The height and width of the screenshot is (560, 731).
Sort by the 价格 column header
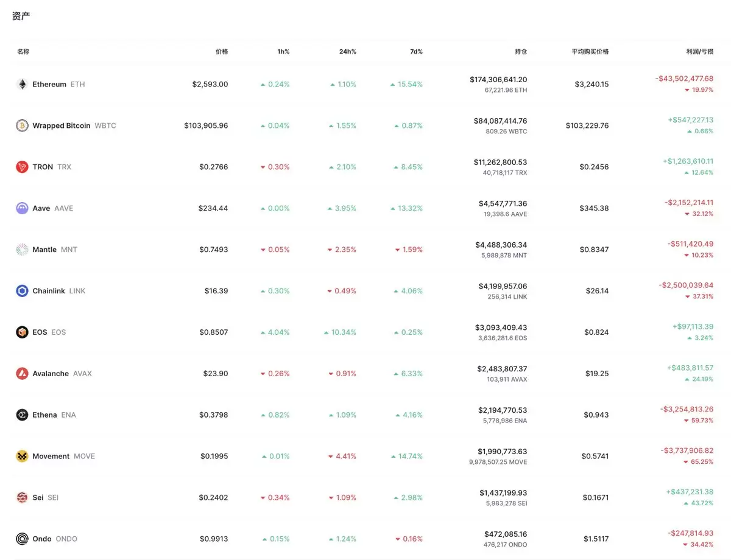coord(222,52)
